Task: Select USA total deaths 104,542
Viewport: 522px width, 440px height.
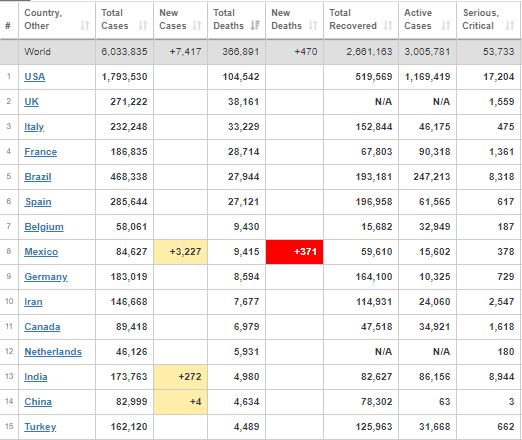Action: [x=241, y=77]
